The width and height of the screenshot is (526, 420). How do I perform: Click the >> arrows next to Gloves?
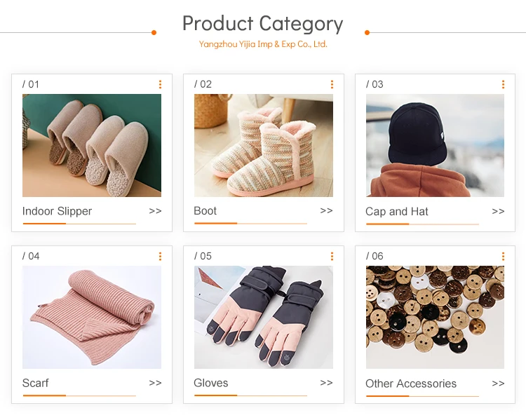click(326, 383)
